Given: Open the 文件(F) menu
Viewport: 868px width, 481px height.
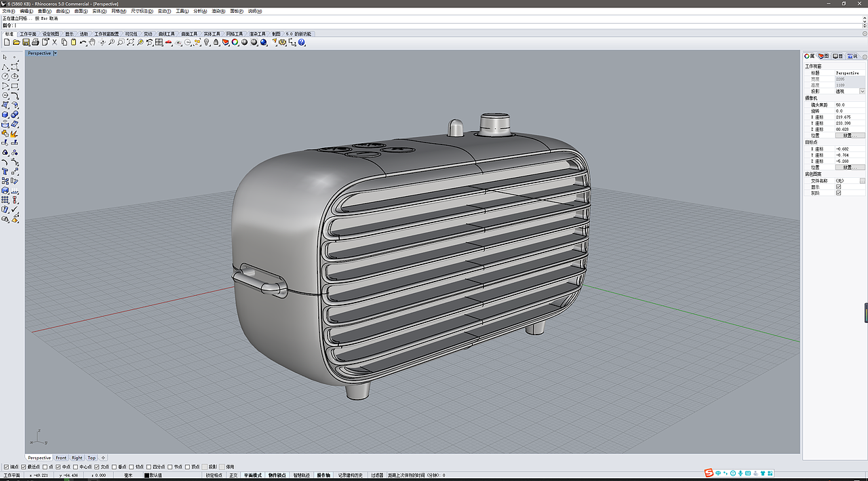Looking at the screenshot, I should click(x=8, y=11).
